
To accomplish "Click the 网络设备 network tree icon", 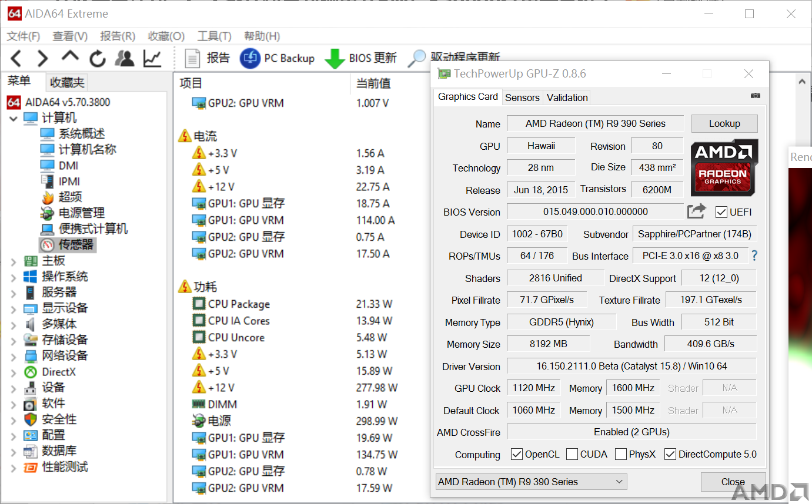I will pyautogui.click(x=31, y=356).
